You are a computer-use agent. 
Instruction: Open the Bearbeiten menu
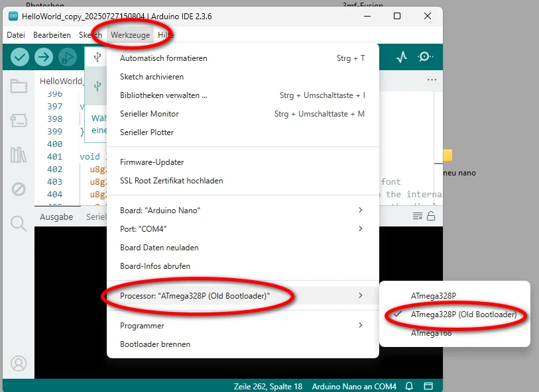point(52,35)
